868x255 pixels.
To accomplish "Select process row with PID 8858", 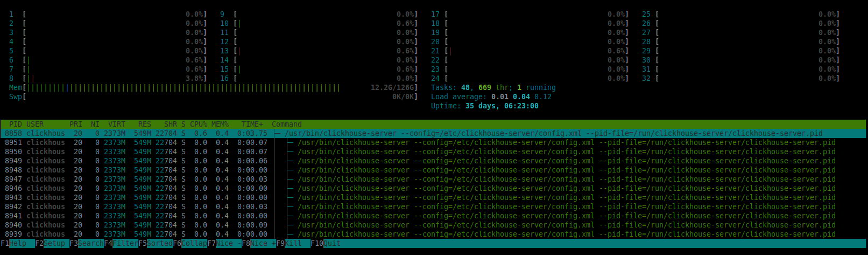I will point(433,133).
